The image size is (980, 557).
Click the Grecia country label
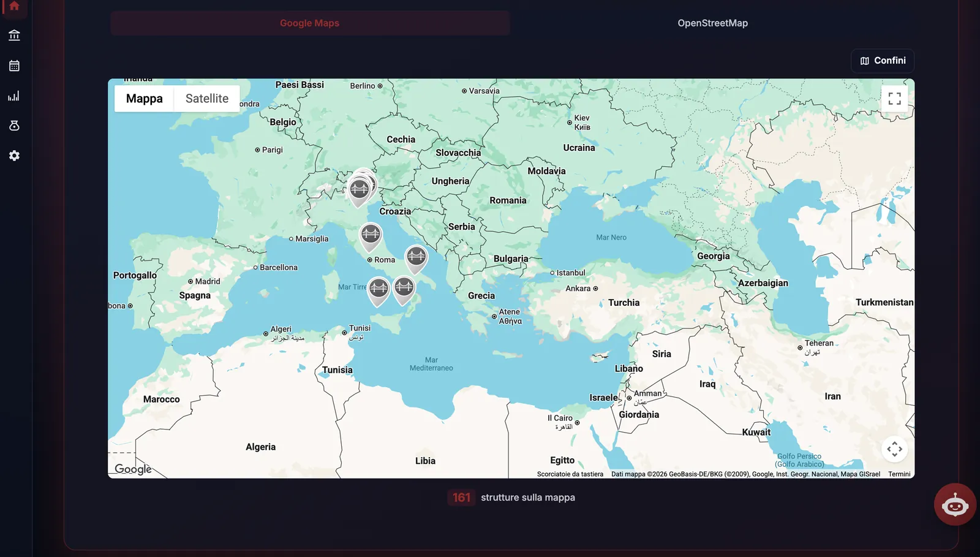click(x=481, y=296)
